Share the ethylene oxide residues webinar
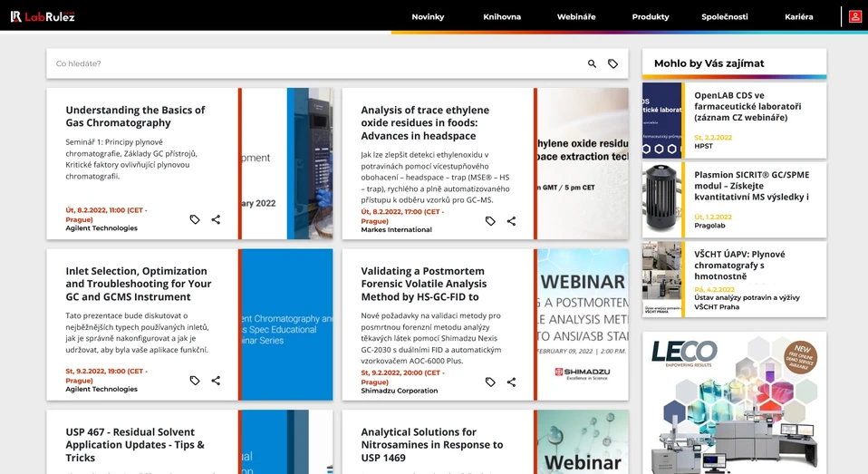Image resolution: width=868 pixels, height=474 pixels. 512,221
